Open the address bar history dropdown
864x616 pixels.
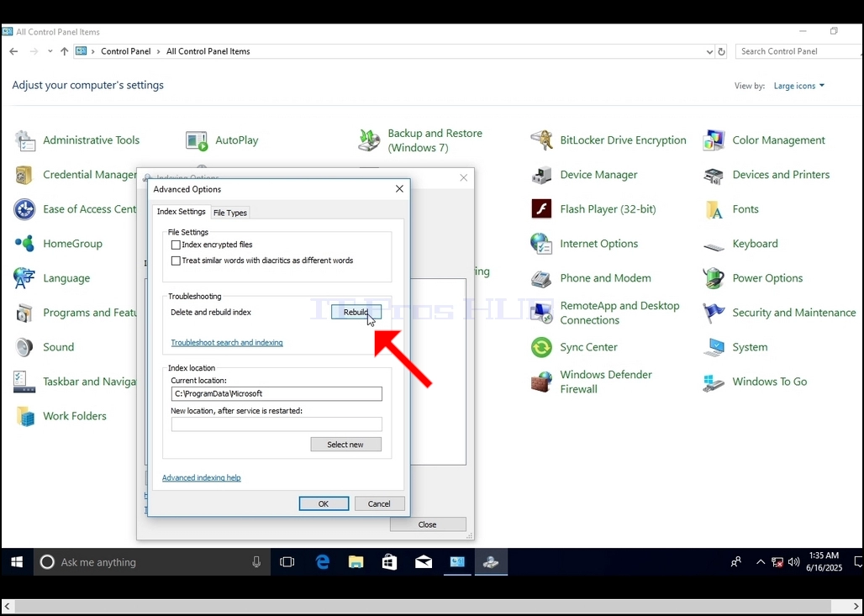pyautogui.click(x=709, y=51)
